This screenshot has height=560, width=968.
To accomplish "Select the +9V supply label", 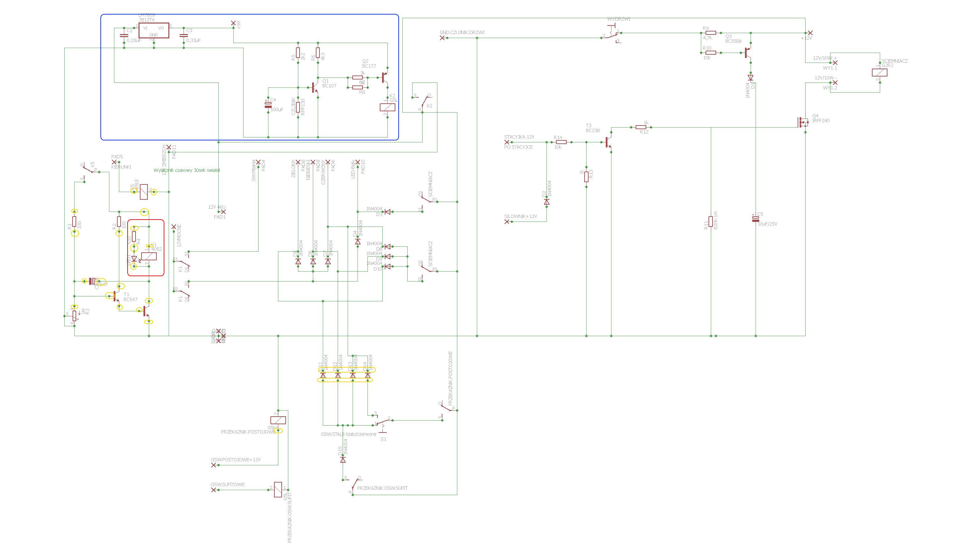I will [x=239, y=25].
